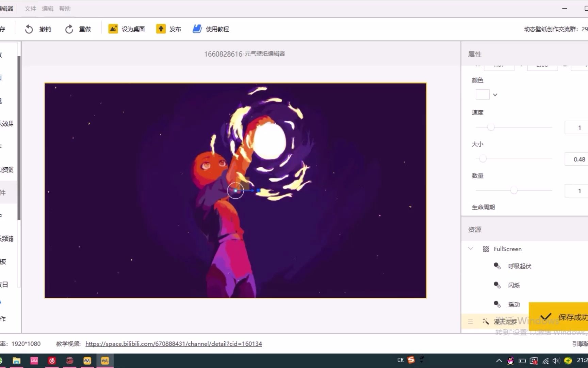Click the circular particle emitter handle on canvas

click(x=235, y=190)
